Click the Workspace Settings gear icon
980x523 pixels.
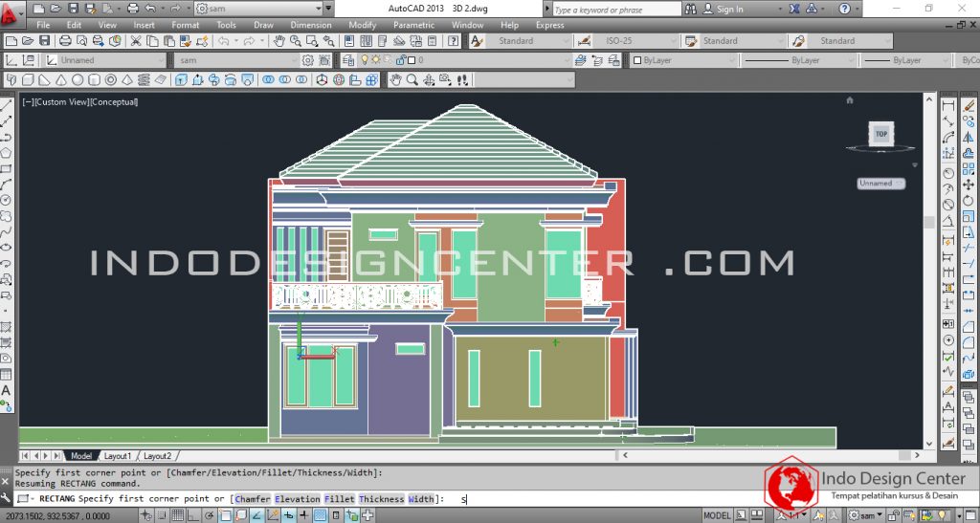(307, 60)
